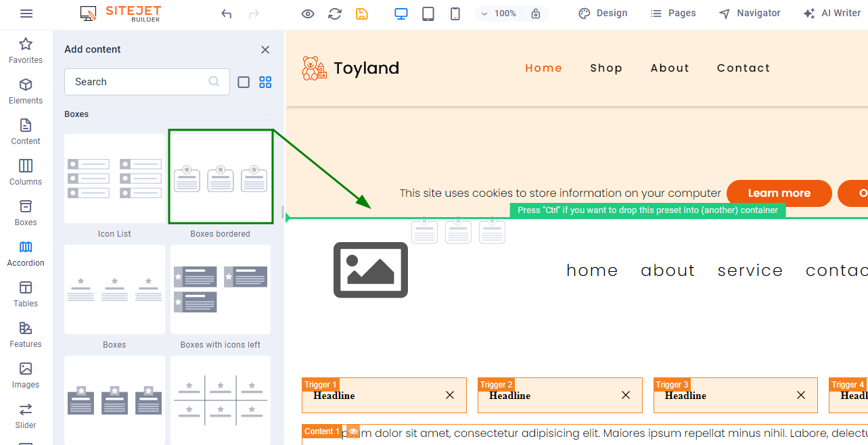Select the Images category
Screen dimensions: 868x445
point(26,375)
